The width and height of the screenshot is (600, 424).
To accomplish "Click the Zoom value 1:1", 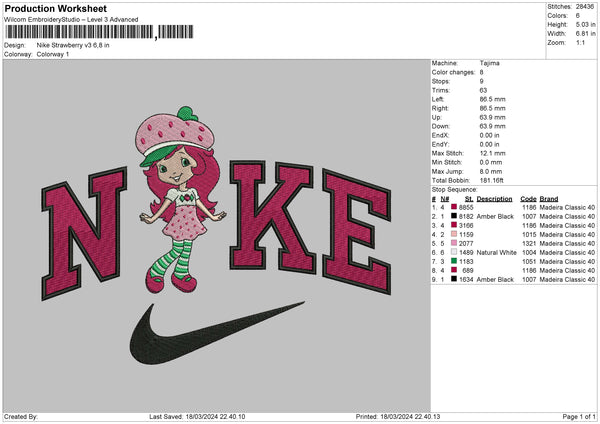I will pyautogui.click(x=580, y=42).
